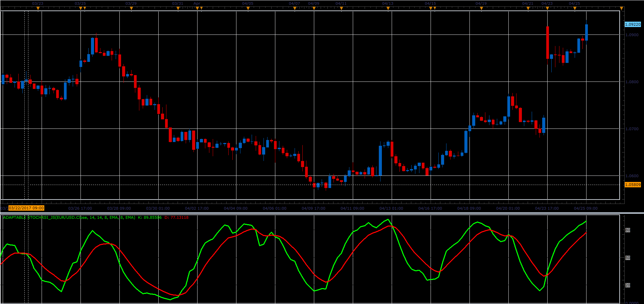
Task: Click the 1.0700 price axis label
Action: point(632,129)
